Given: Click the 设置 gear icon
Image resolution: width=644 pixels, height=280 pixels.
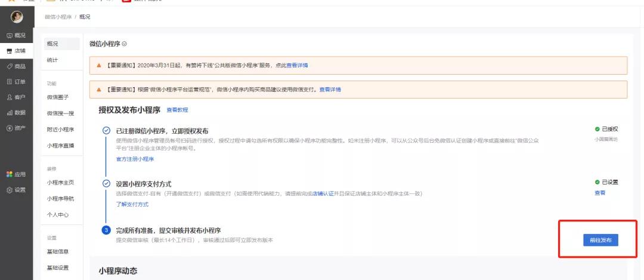Looking at the screenshot, I should click(x=10, y=190).
